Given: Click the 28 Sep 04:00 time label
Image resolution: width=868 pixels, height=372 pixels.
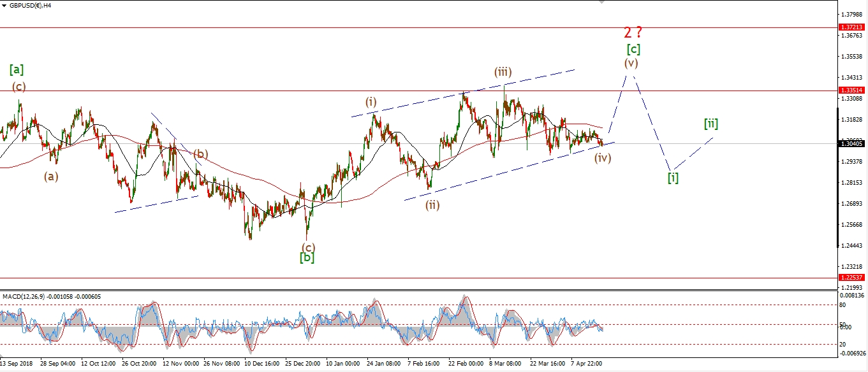Looking at the screenshot, I should coord(57,365).
